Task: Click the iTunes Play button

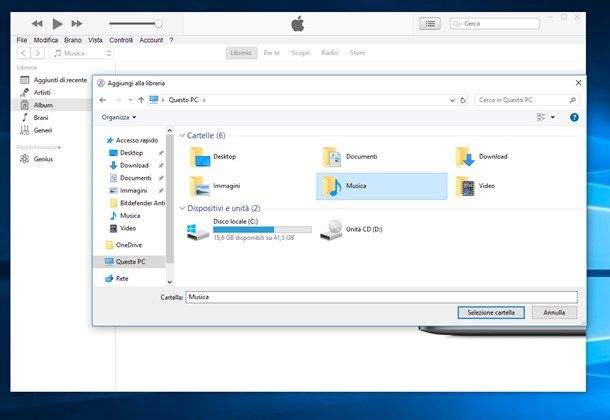Action: 57,24
